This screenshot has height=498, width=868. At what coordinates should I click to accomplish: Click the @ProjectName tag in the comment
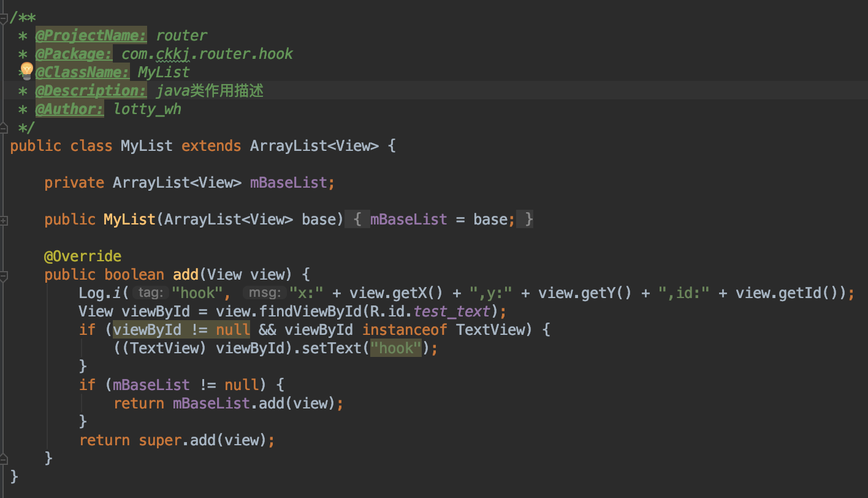tap(91, 36)
